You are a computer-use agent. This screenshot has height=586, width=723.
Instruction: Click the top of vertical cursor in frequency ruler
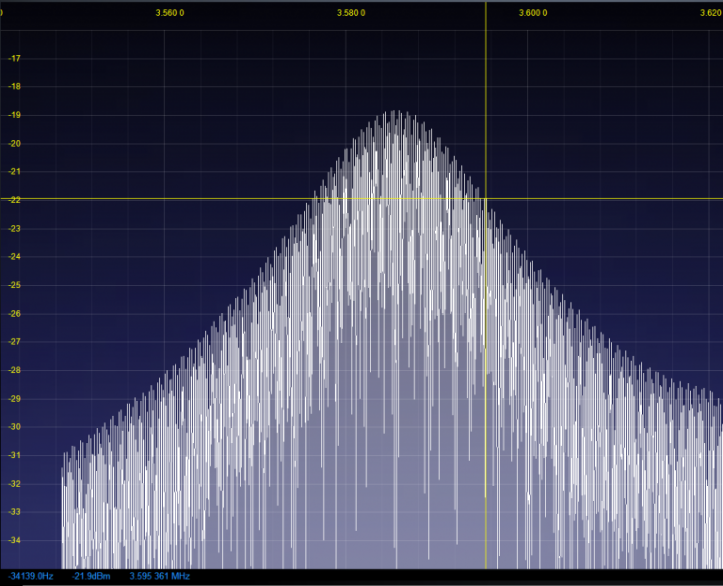[x=486, y=12]
